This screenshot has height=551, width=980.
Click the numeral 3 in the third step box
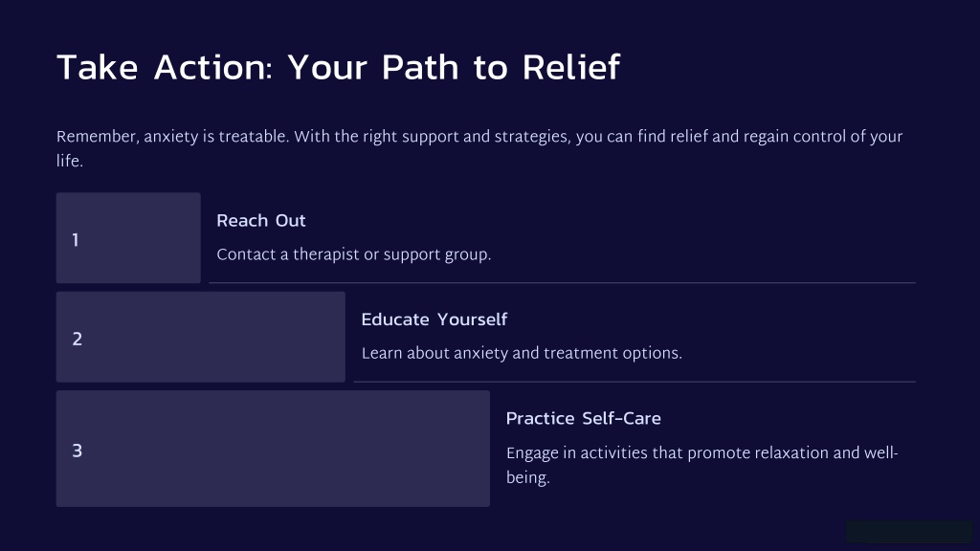77,451
